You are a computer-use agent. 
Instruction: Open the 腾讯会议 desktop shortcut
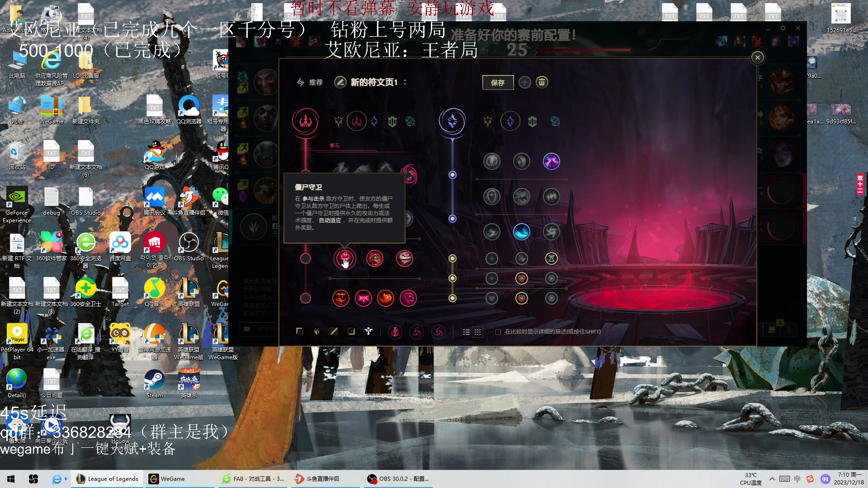(x=155, y=201)
